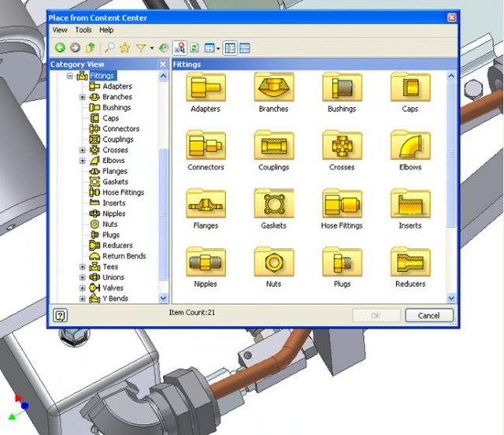Click the Favorites star icon
The width and height of the screenshot is (504, 435).
point(124,48)
